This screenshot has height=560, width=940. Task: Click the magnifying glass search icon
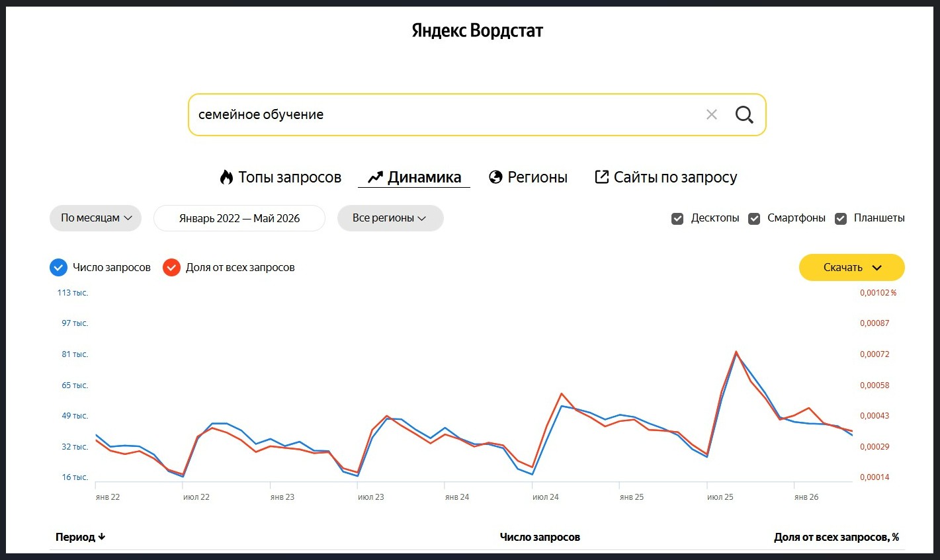tap(744, 114)
